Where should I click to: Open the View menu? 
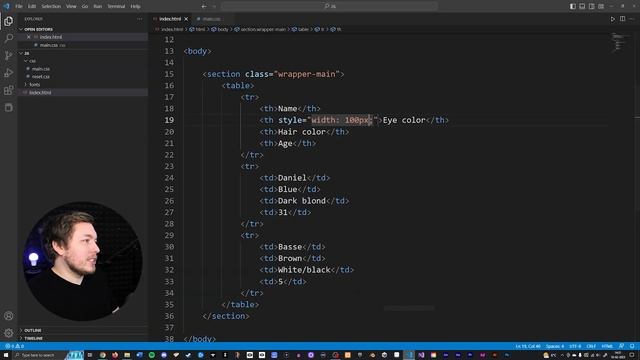coord(71,6)
